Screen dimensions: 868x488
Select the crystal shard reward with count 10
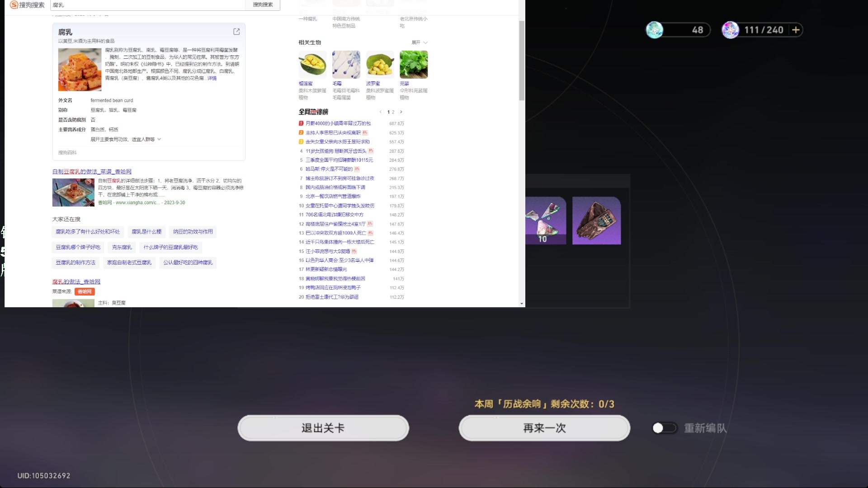pyautogui.click(x=546, y=221)
